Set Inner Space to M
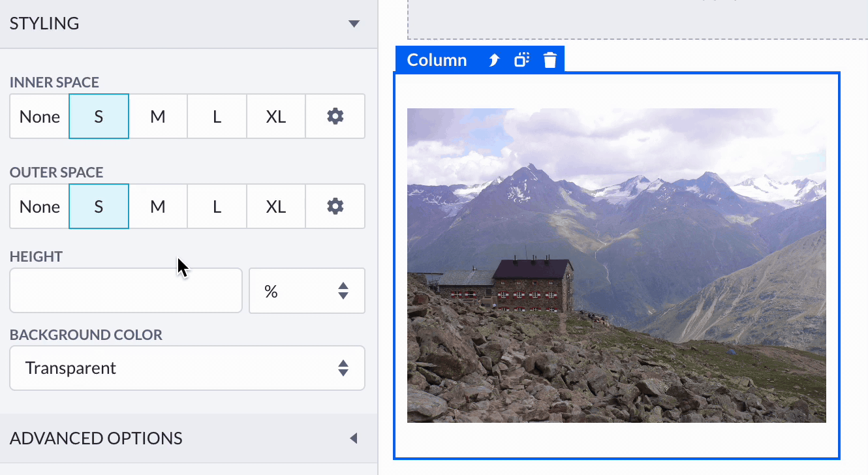The height and width of the screenshot is (475, 868). coord(158,116)
